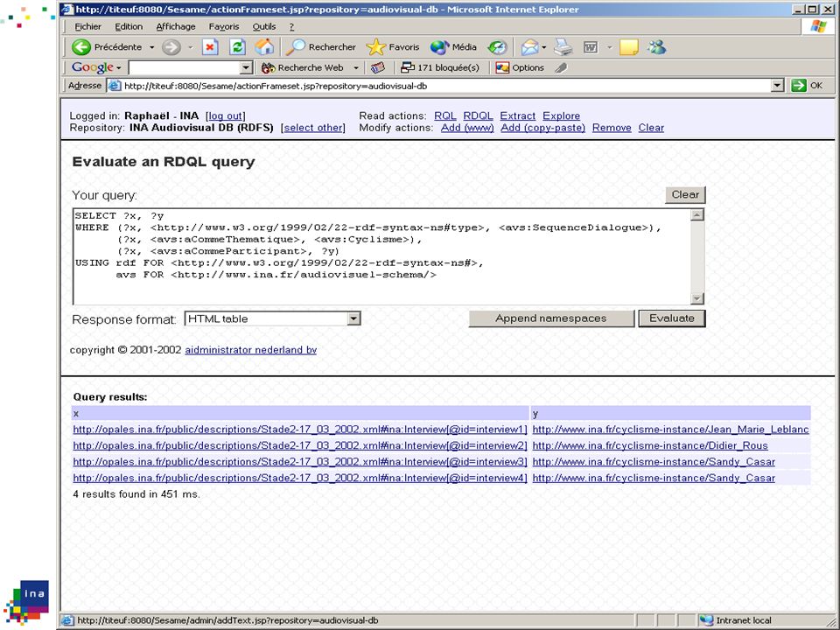
Task: Go to the home page icon
Action: 264,47
